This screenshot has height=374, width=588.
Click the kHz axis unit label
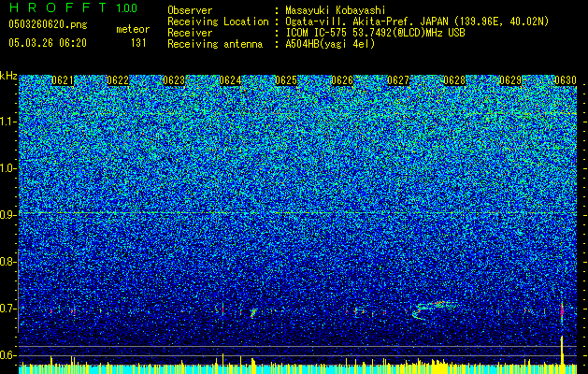[8, 76]
